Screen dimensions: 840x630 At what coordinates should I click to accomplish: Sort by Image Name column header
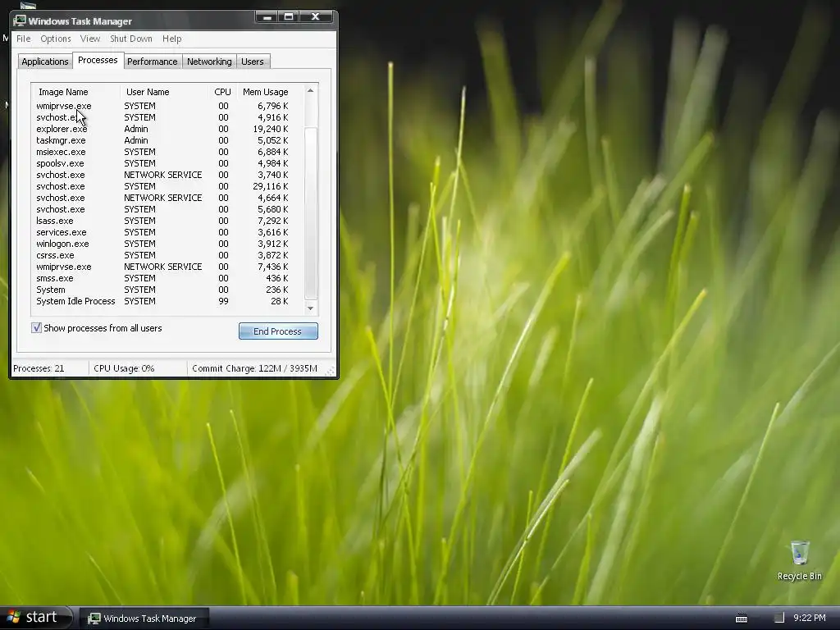(75, 92)
